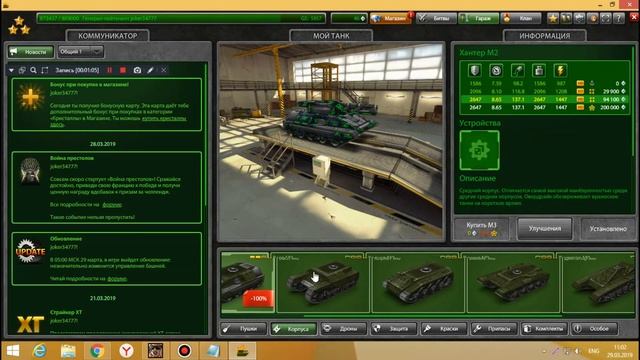
Task: Pause the screen recording
Action: pos(109,70)
